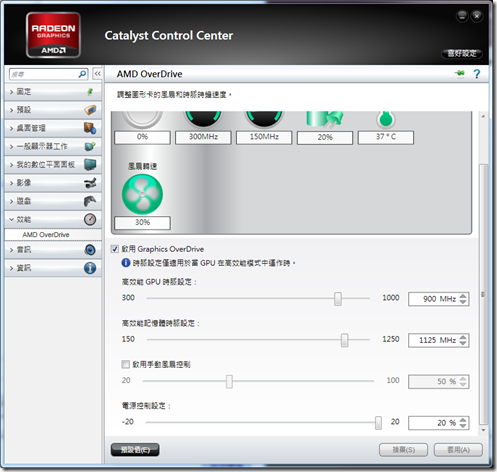Click the 效能 performance gauge icon

point(90,219)
